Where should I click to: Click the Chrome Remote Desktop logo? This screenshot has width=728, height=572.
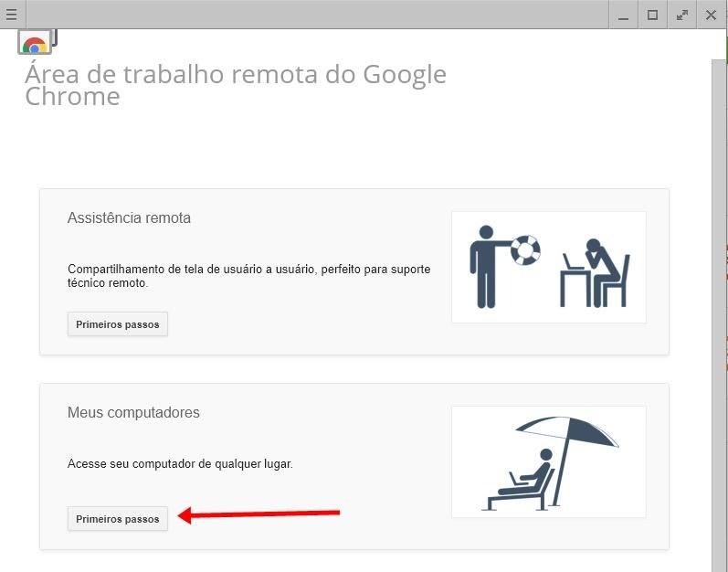[37, 44]
